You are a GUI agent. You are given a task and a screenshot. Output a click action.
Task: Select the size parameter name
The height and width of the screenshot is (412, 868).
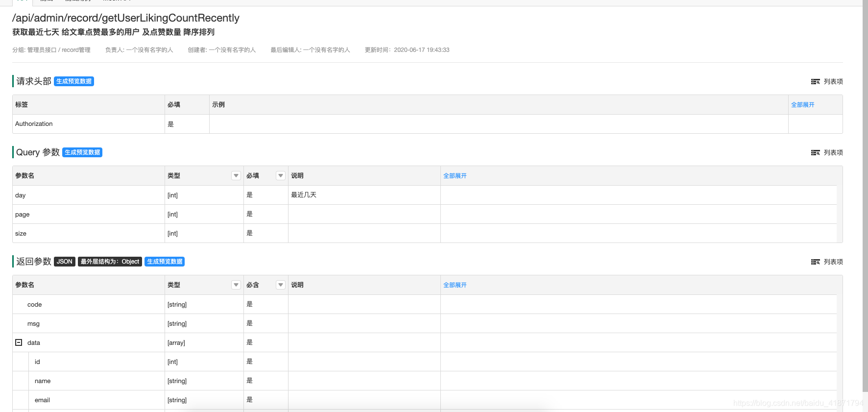(x=21, y=234)
